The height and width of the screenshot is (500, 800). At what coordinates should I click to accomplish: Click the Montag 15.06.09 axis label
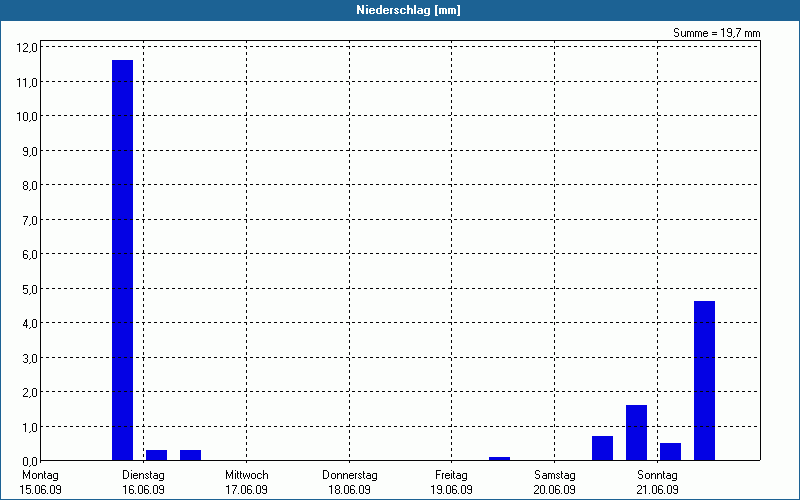pyautogui.click(x=40, y=483)
